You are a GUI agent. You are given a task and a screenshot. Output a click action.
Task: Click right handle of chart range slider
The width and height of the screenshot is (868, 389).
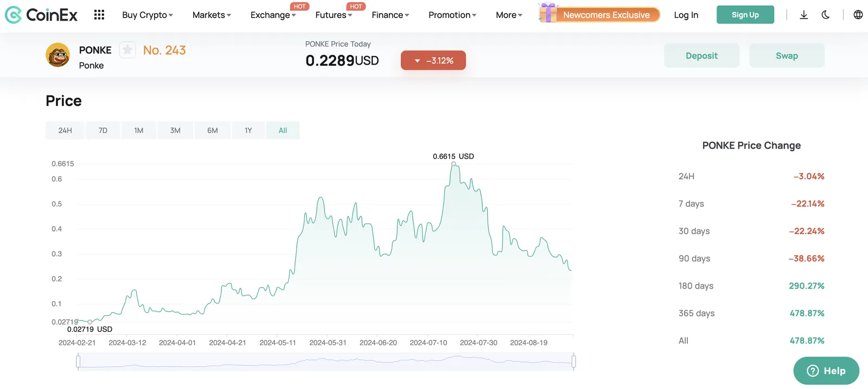click(573, 361)
